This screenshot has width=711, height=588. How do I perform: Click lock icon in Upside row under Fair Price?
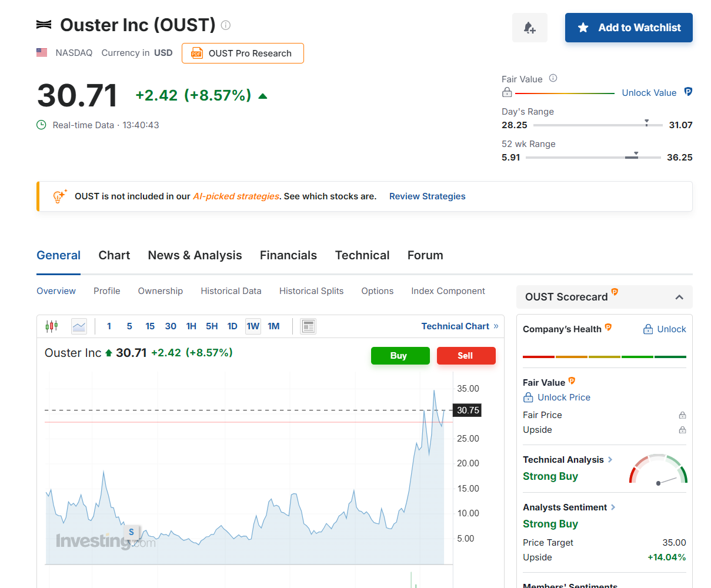[682, 430]
